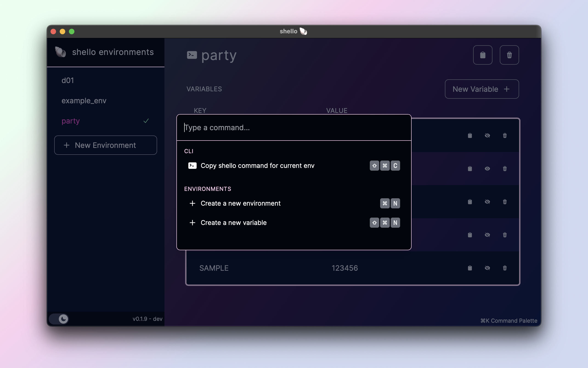This screenshot has height=368, width=588.
Task: Copy value in the second variable row
Action: point(470,169)
